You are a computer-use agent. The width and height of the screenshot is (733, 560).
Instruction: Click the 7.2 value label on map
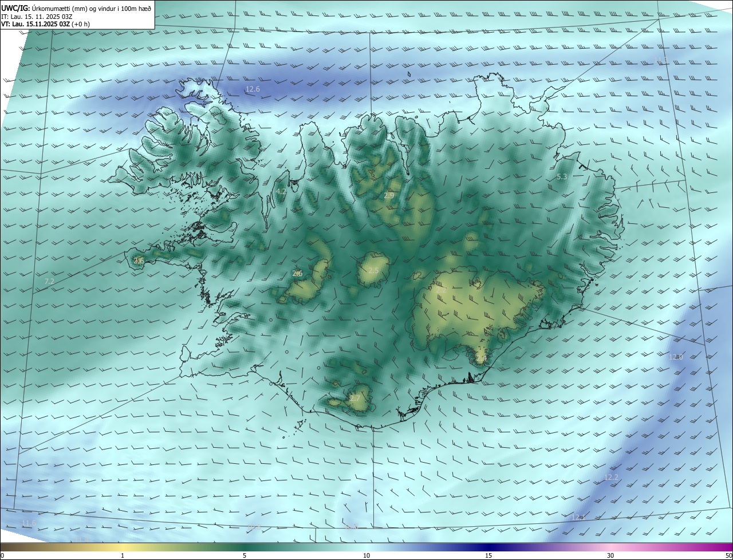pos(49,281)
